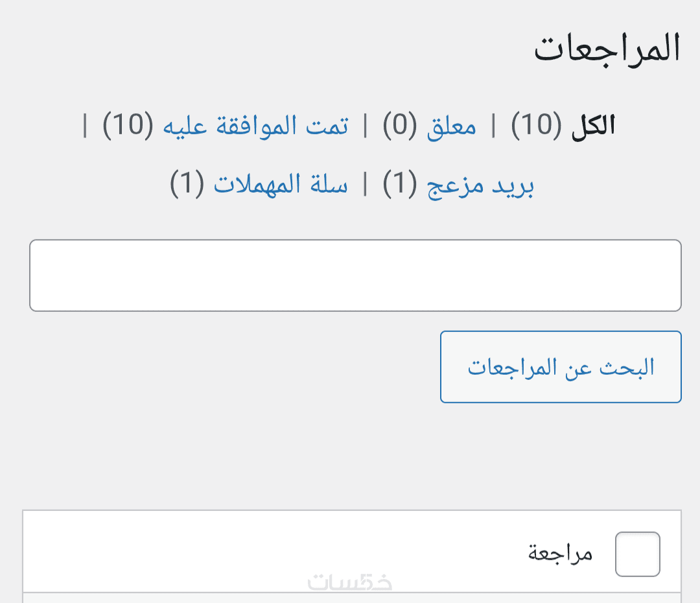Show معلق pending reviews
This screenshot has width=700, height=603.
pos(451,126)
